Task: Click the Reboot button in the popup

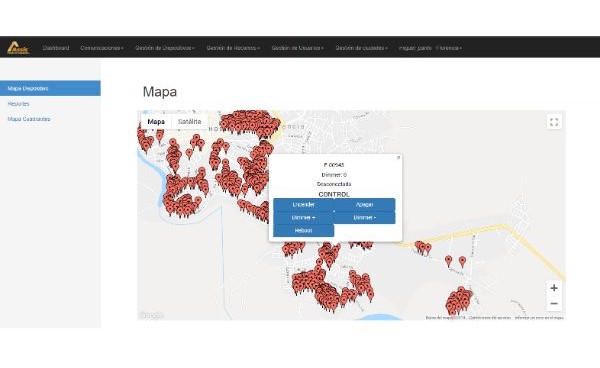Action: tap(303, 230)
